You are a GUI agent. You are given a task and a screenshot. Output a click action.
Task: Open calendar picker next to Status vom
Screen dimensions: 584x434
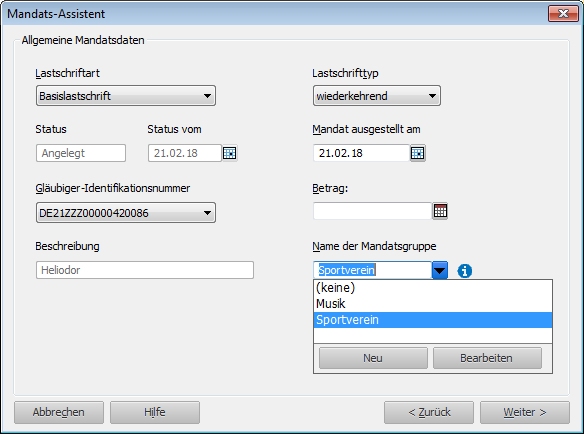229,153
